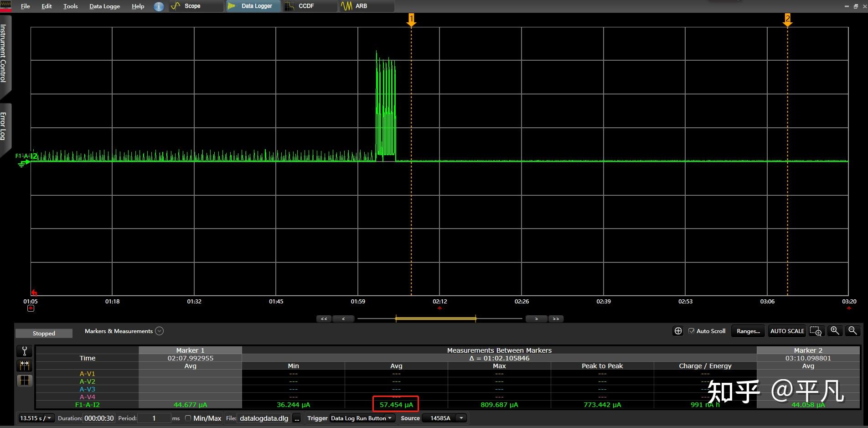Click the AUTO SCALE button

786,331
